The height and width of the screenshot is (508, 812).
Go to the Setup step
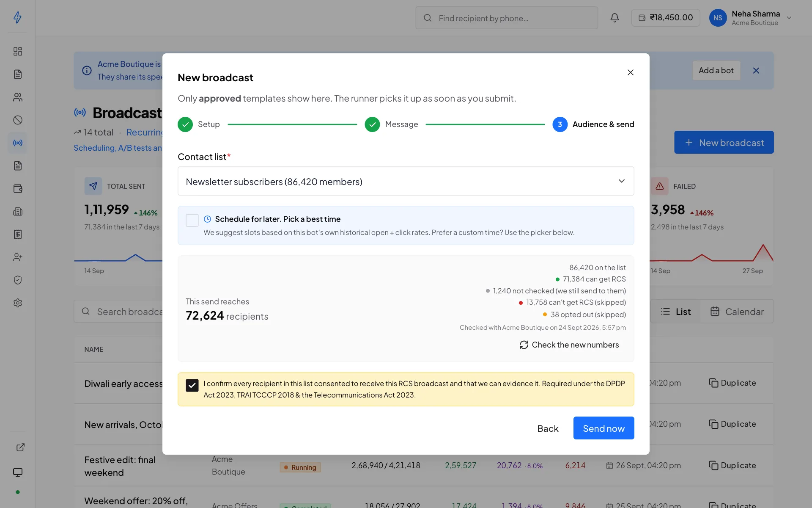199,124
